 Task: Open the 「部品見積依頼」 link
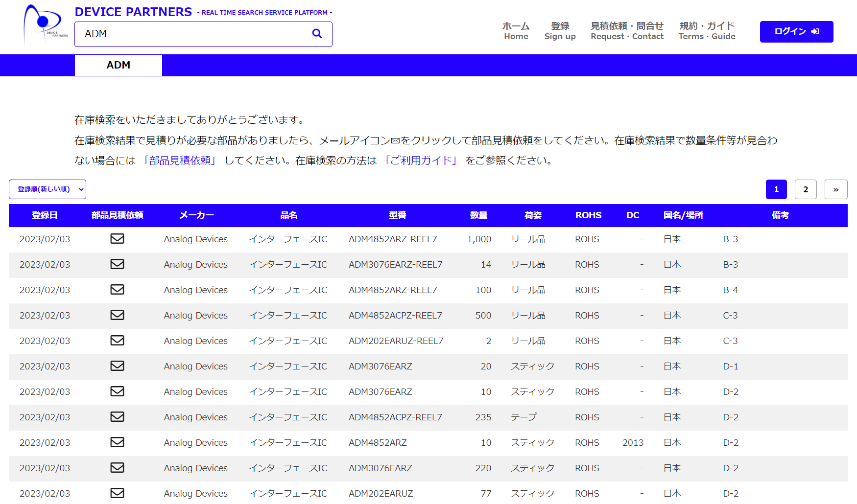(179, 160)
